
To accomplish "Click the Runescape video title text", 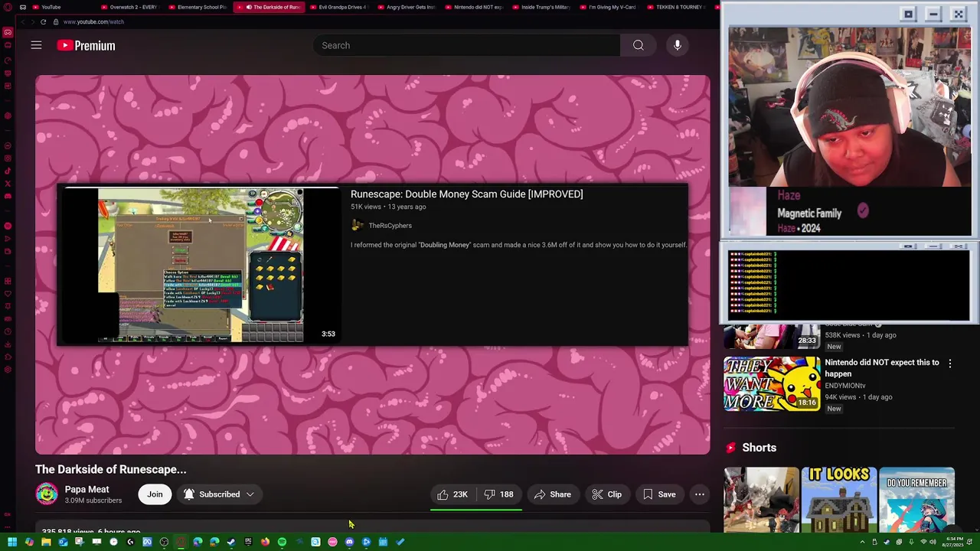I will [466, 194].
